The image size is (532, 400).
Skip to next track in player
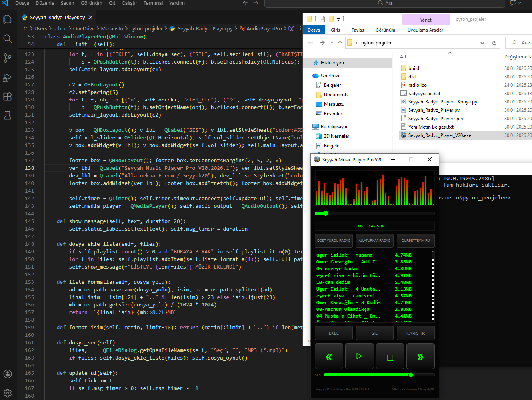point(420,356)
